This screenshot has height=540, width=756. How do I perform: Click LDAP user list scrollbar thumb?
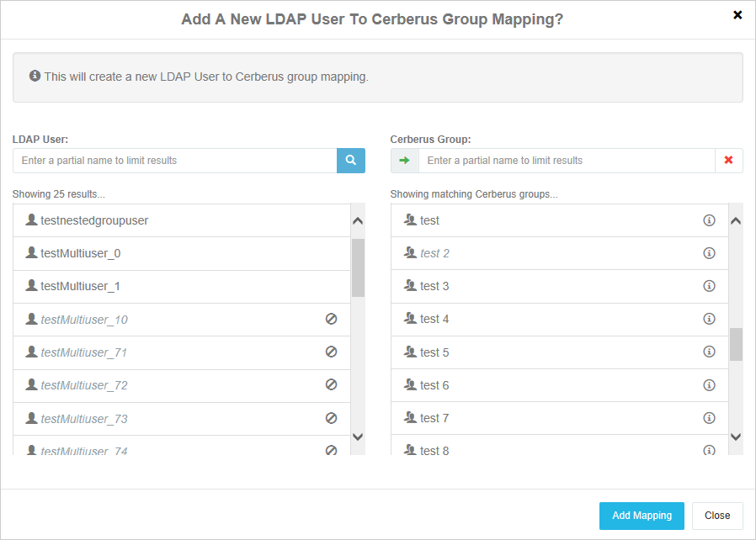tap(358, 267)
